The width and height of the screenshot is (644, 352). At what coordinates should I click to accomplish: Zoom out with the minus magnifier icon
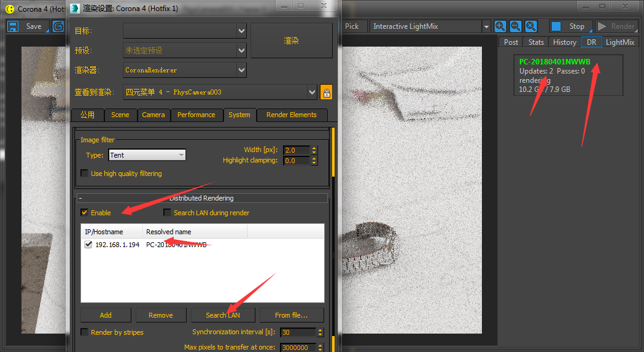click(x=516, y=26)
